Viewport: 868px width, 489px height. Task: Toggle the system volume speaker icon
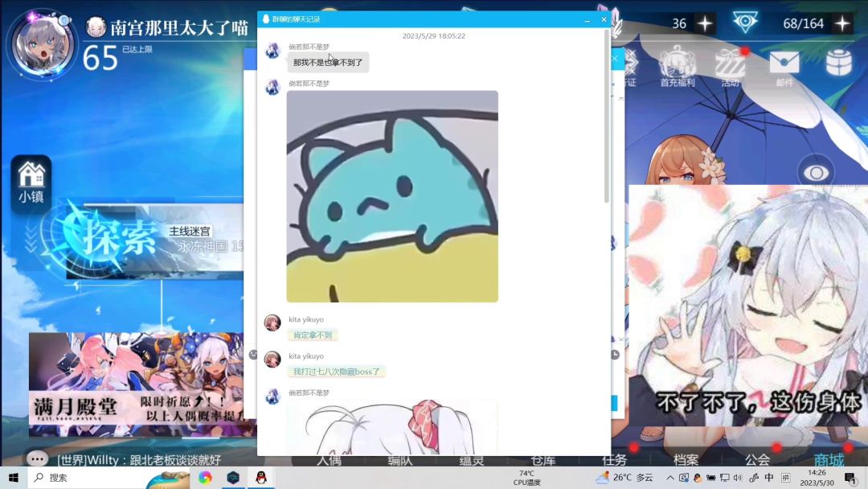pos(739,478)
